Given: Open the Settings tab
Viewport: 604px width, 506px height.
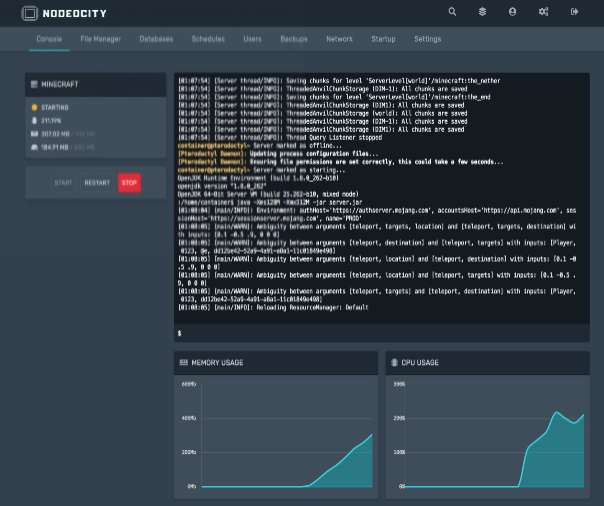Looking at the screenshot, I should point(428,39).
